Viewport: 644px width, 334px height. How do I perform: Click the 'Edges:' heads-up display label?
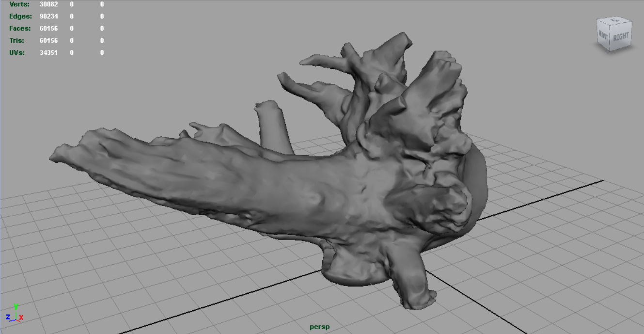pyautogui.click(x=20, y=16)
